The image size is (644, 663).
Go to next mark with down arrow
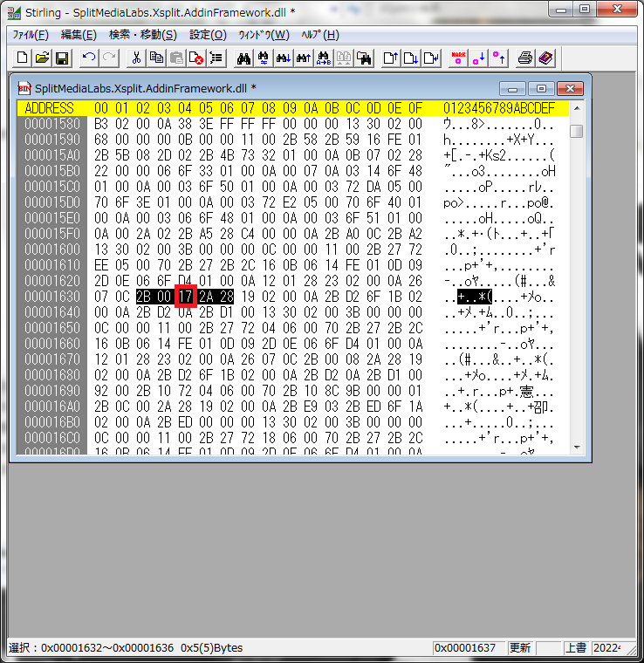478,58
